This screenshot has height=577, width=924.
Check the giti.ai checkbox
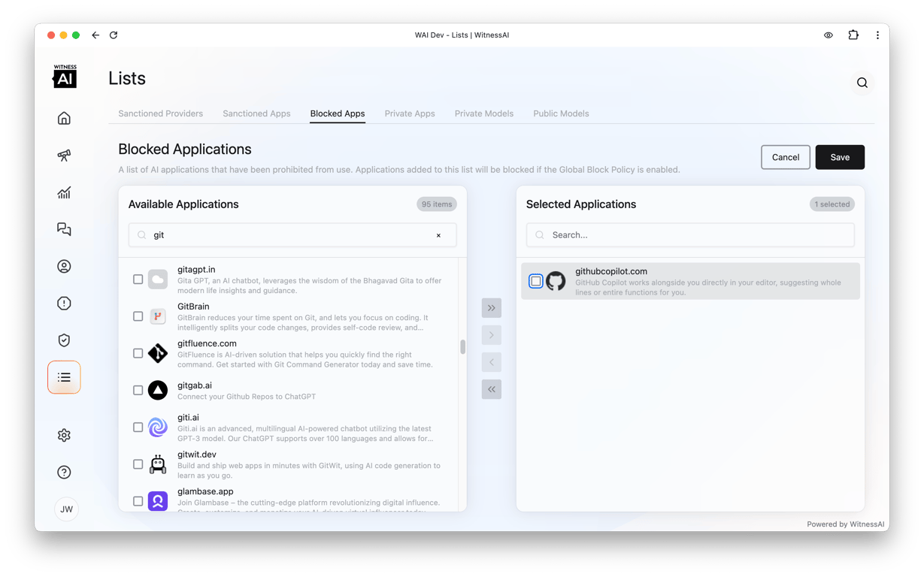tap(138, 427)
